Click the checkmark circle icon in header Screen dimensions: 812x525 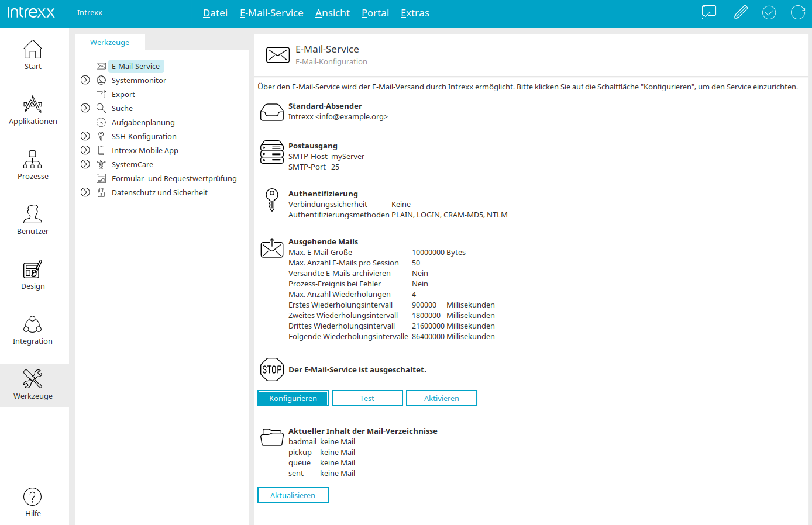tap(769, 12)
